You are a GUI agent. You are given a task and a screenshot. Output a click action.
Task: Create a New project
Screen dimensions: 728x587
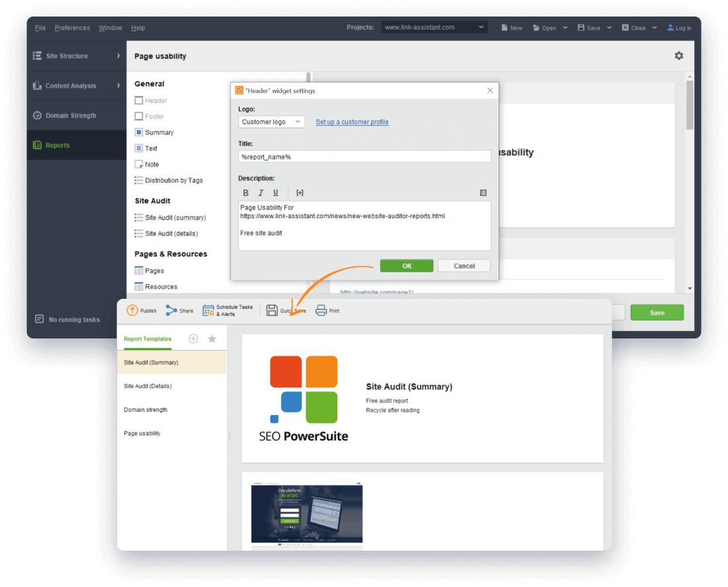click(x=512, y=28)
